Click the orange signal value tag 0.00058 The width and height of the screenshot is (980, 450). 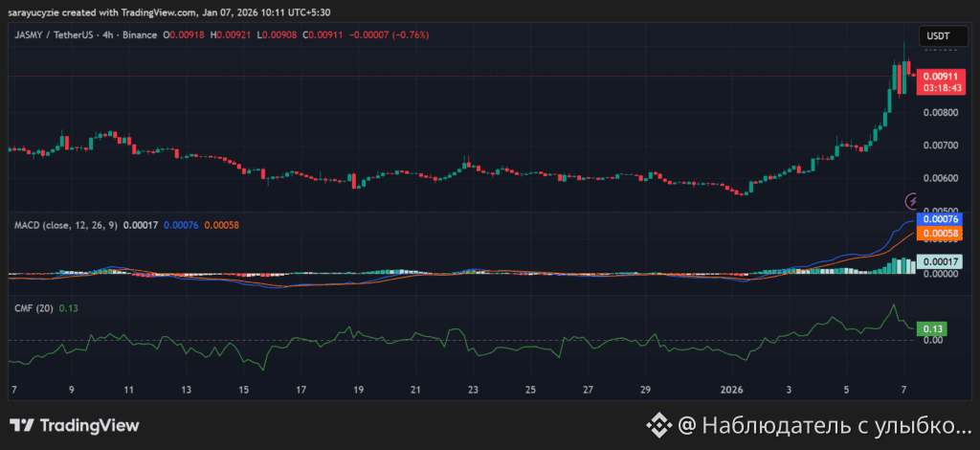pyautogui.click(x=939, y=234)
